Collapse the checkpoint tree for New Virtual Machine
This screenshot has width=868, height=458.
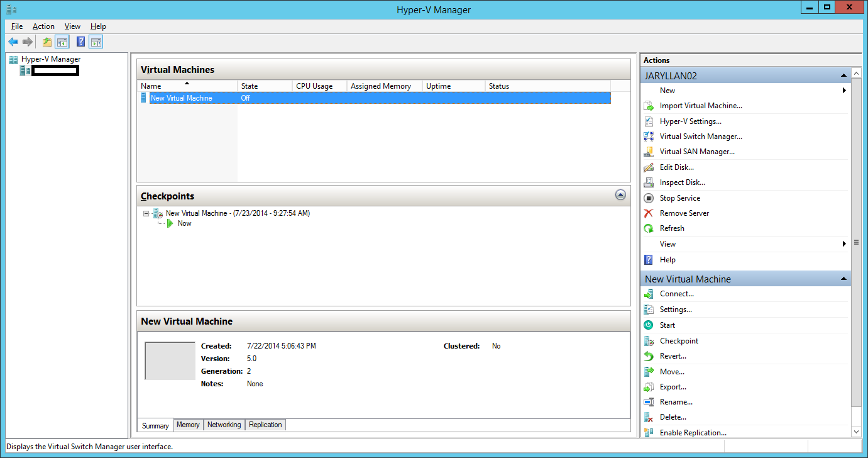[x=146, y=213]
